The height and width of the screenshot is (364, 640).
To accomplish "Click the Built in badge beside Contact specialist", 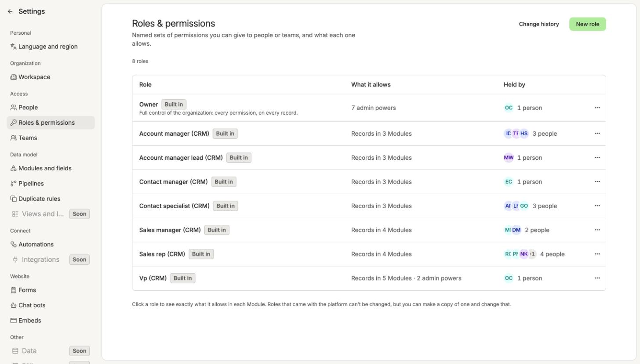I will (x=225, y=206).
